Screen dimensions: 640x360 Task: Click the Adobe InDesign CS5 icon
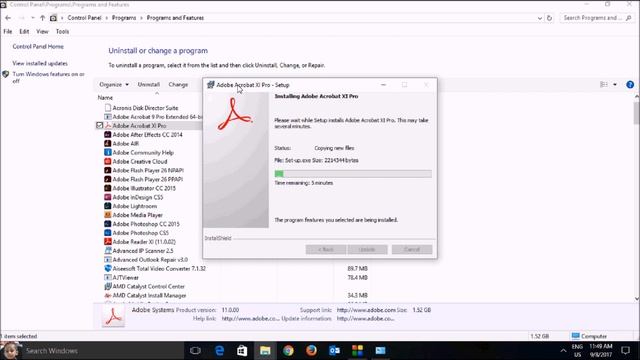(108, 197)
